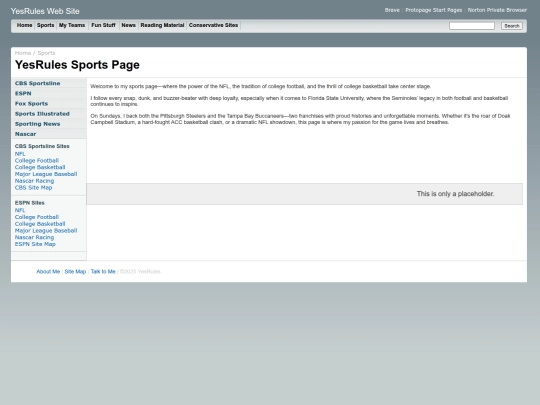Click the 'ESPN Sites' section heading
The image size is (540, 405).
(30, 203)
